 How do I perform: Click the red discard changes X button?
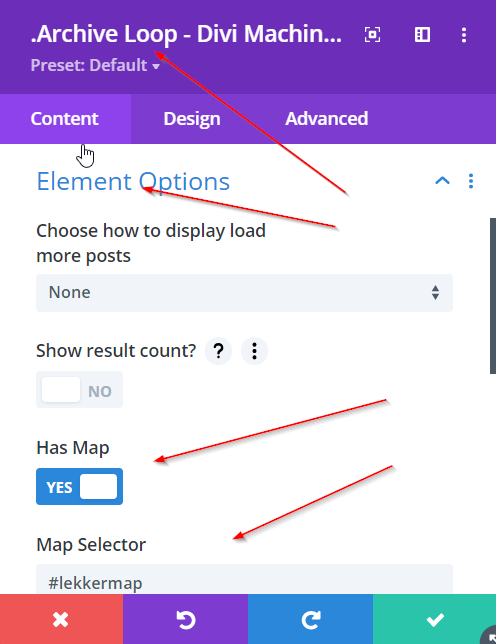pyautogui.click(x=61, y=619)
